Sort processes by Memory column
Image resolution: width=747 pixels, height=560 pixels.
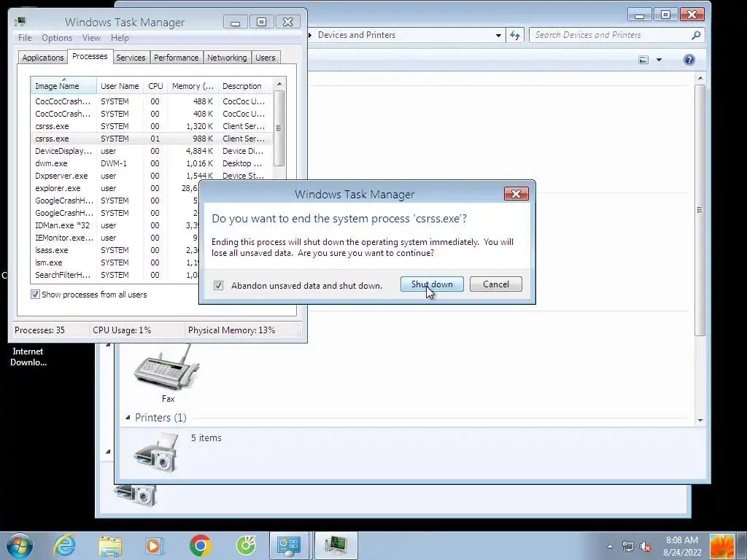click(x=193, y=86)
